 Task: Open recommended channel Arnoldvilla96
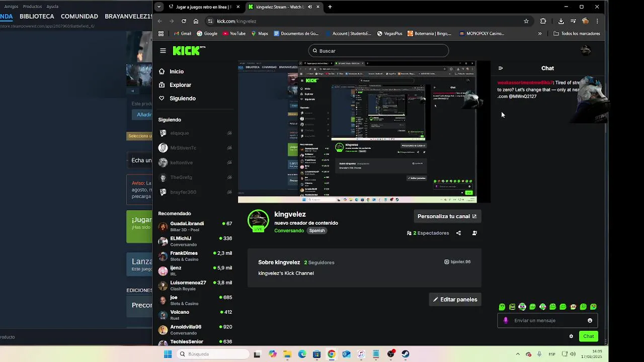tap(195, 330)
